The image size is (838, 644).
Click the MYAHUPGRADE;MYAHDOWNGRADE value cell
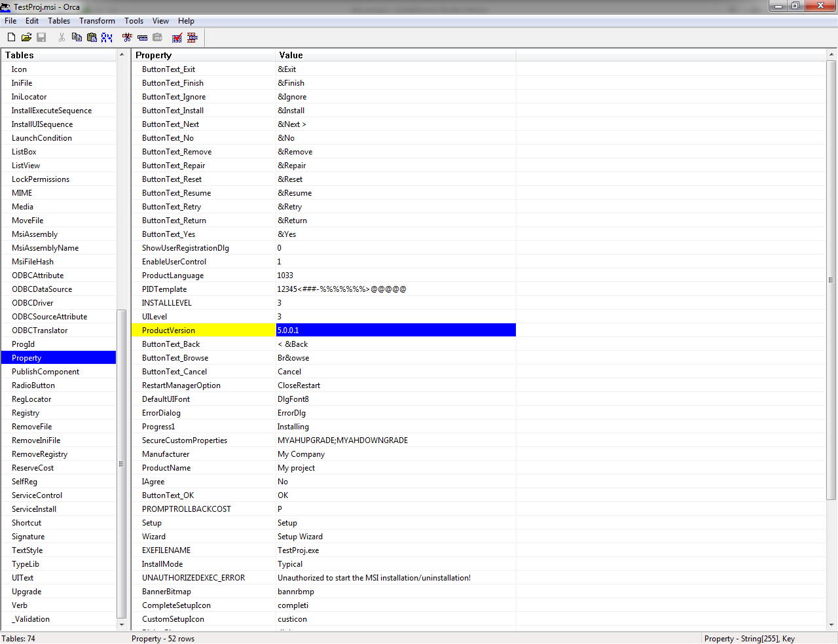(396, 440)
